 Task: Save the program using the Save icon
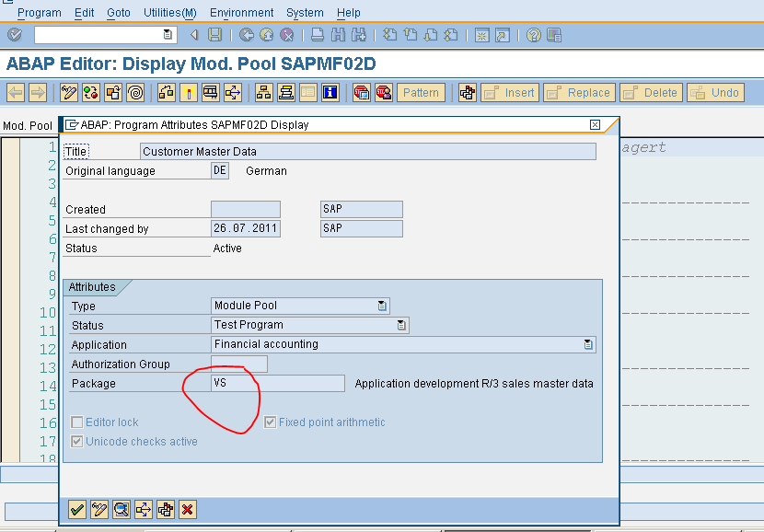(x=214, y=35)
